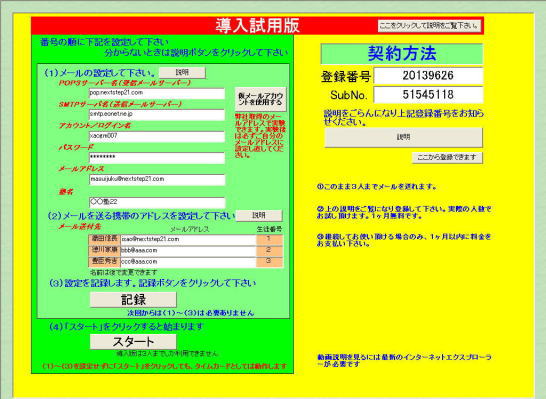Click the POP3 server name field

(x=157, y=93)
